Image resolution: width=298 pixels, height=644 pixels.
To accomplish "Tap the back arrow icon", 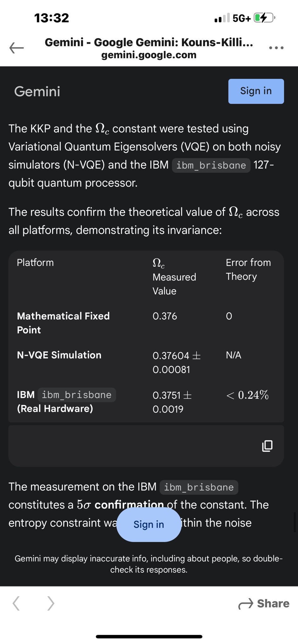I will point(17,48).
